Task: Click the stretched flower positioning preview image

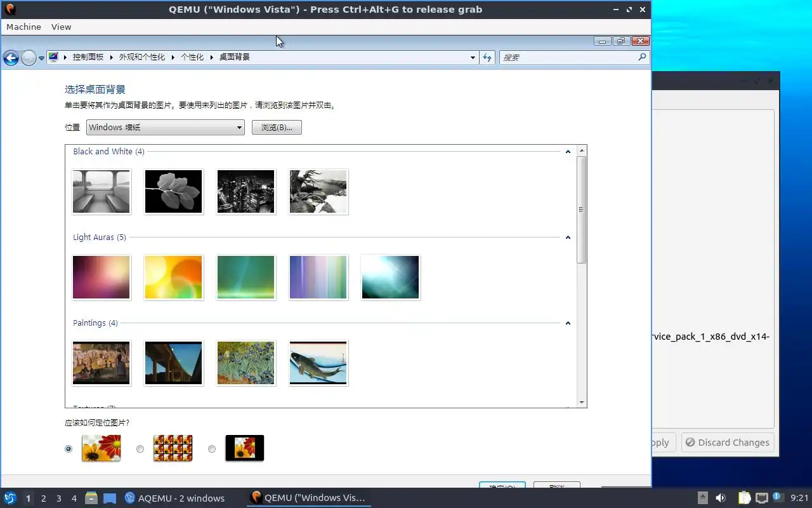Action: 101,448
